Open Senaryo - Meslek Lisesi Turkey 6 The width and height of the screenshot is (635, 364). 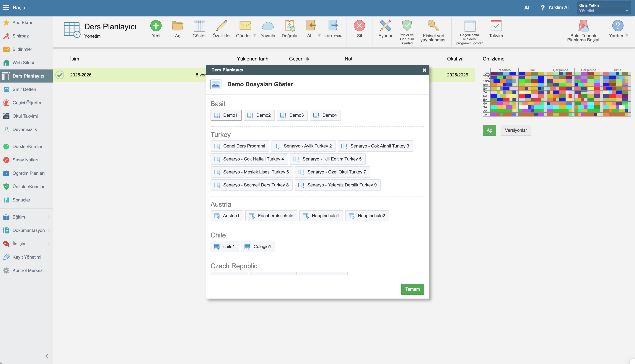tap(252, 172)
